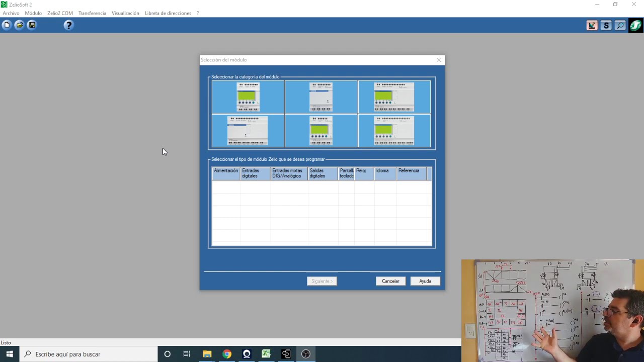Click the Idioma column header

pos(385,173)
